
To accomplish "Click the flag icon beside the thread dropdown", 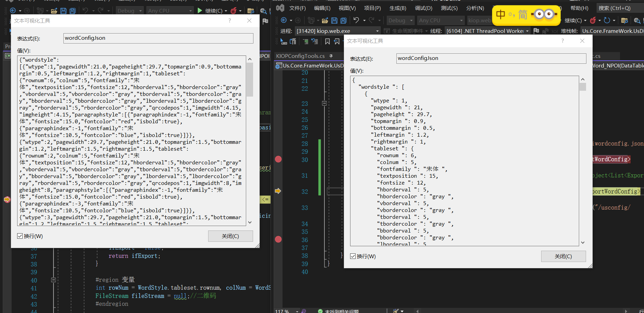I will pos(536,31).
